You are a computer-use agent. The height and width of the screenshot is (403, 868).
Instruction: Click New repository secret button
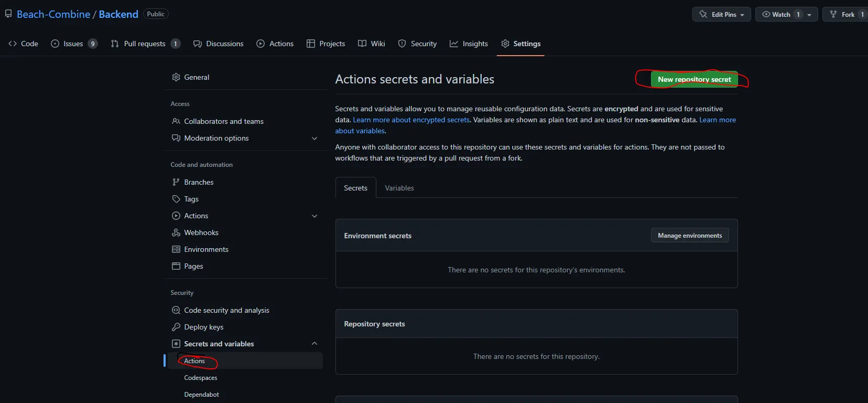694,79
